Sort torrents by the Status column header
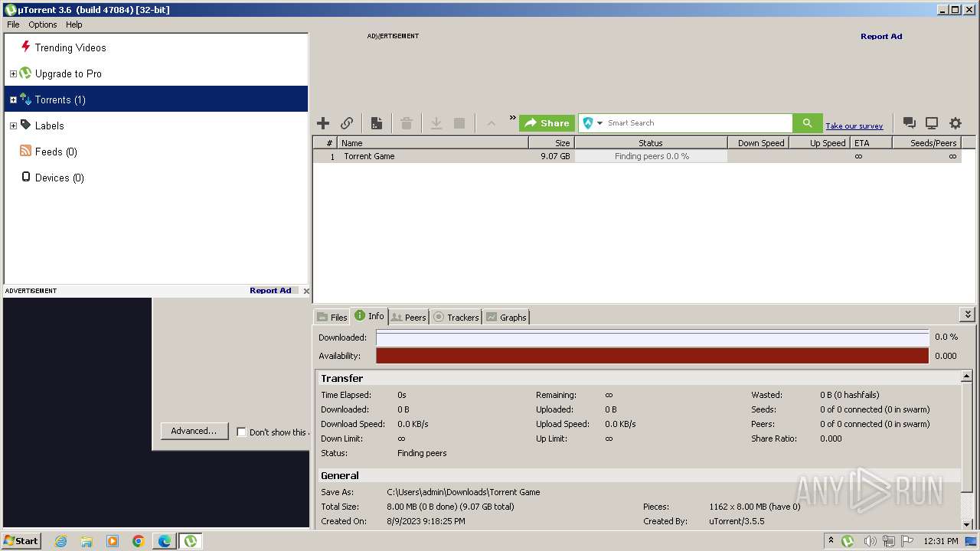 [651, 143]
